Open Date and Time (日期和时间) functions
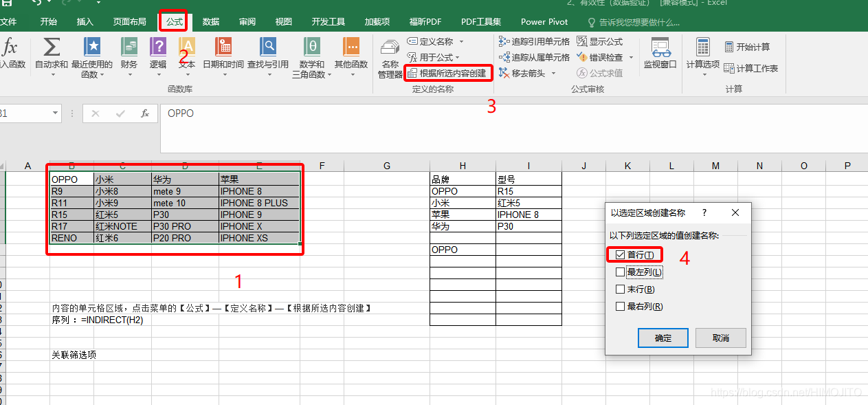The height and width of the screenshot is (405, 868). pyautogui.click(x=223, y=47)
